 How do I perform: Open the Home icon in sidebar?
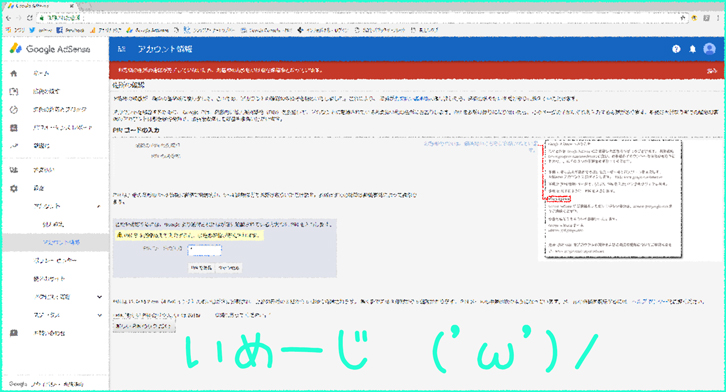[14, 73]
